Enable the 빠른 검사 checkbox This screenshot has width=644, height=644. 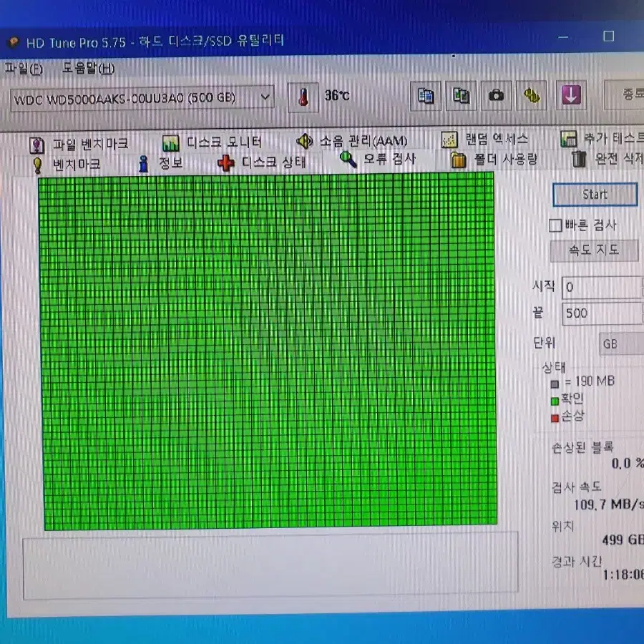coord(555,225)
